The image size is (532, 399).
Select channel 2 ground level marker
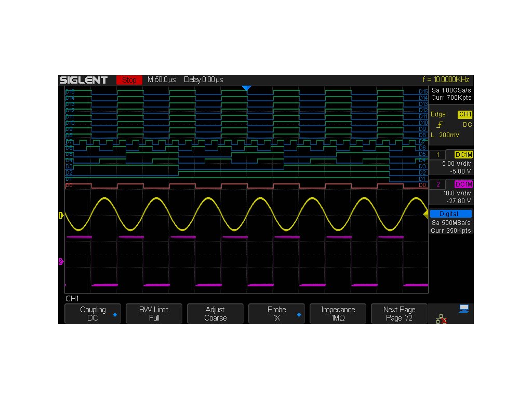tap(61, 262)
